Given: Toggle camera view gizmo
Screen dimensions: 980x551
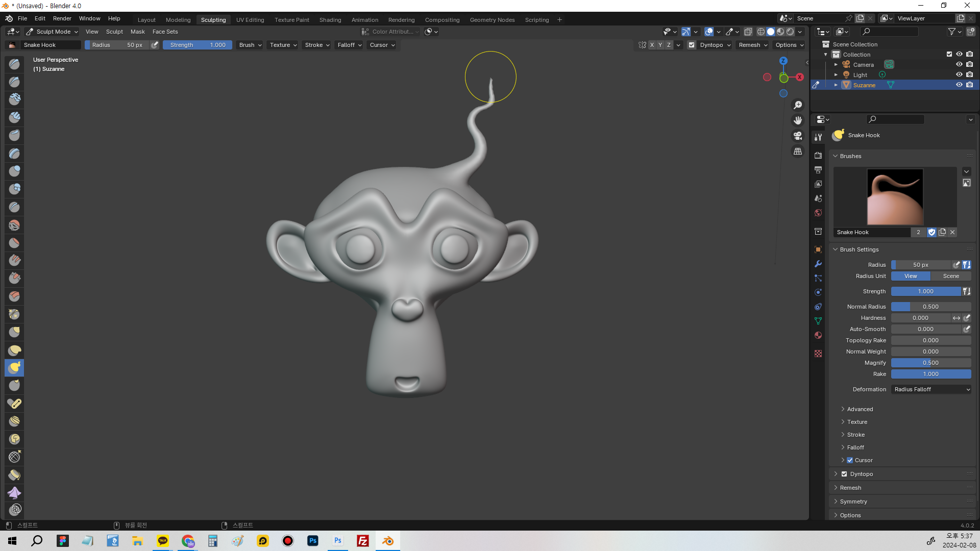Looking at the screenshot, I should pyautogui.click(x=798, y=136).
